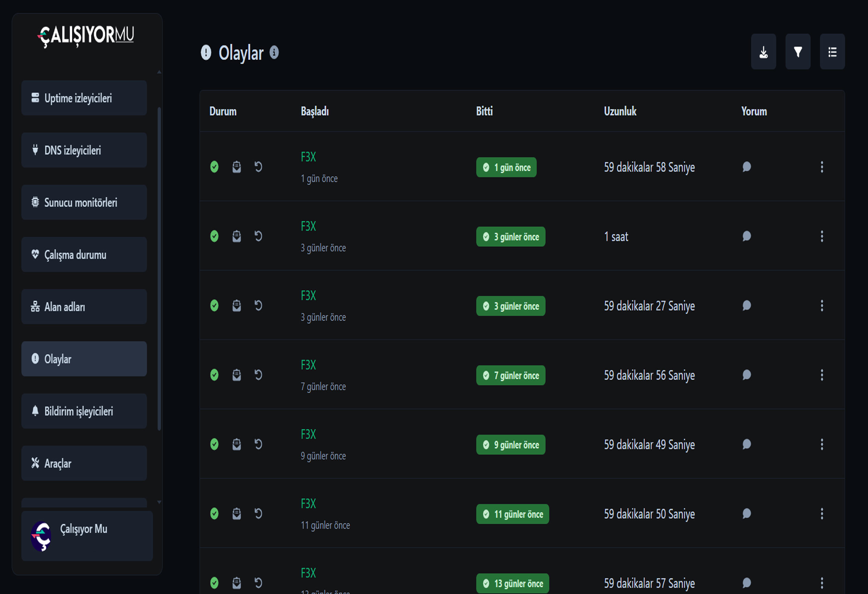This screenshot has width=868, height=594.
Task: Click the list view columns icon
Action: point(832,52)
